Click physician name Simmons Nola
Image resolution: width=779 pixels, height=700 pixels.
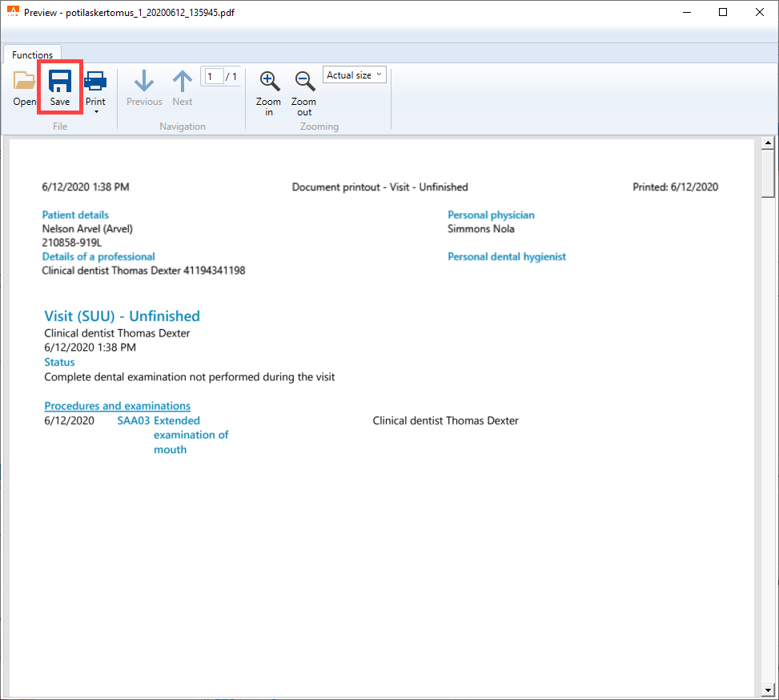[481, 229]
